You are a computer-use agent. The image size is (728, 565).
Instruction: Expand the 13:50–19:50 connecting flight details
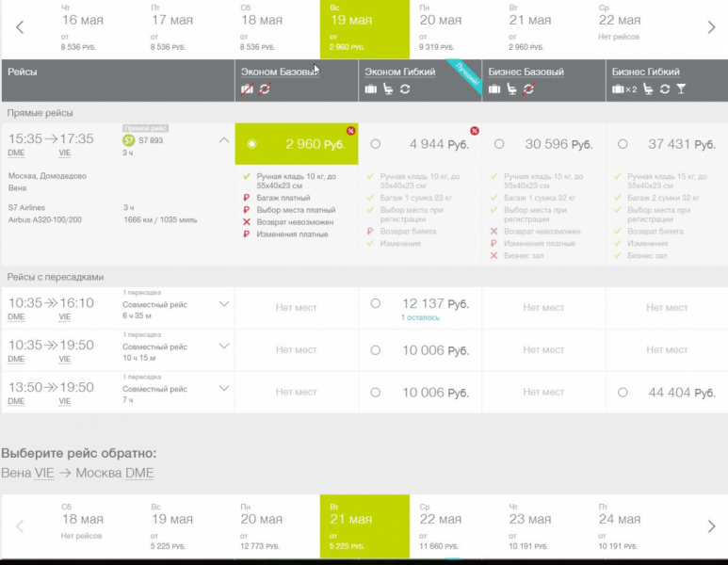pos(223,388)
